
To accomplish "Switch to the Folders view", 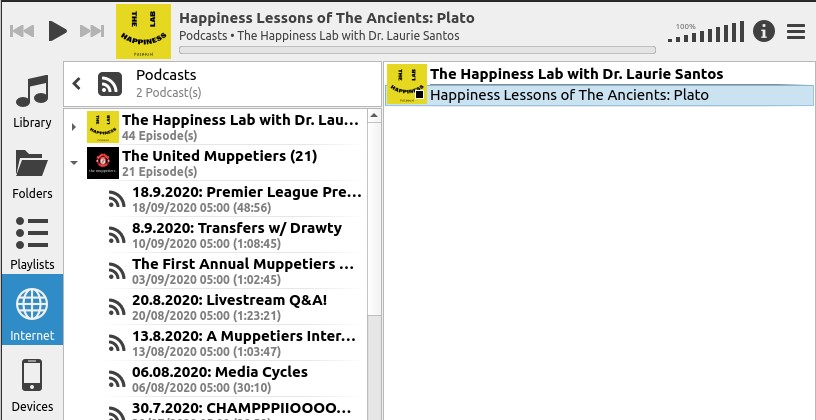I will pyautogui.click(x=32, y=172).
